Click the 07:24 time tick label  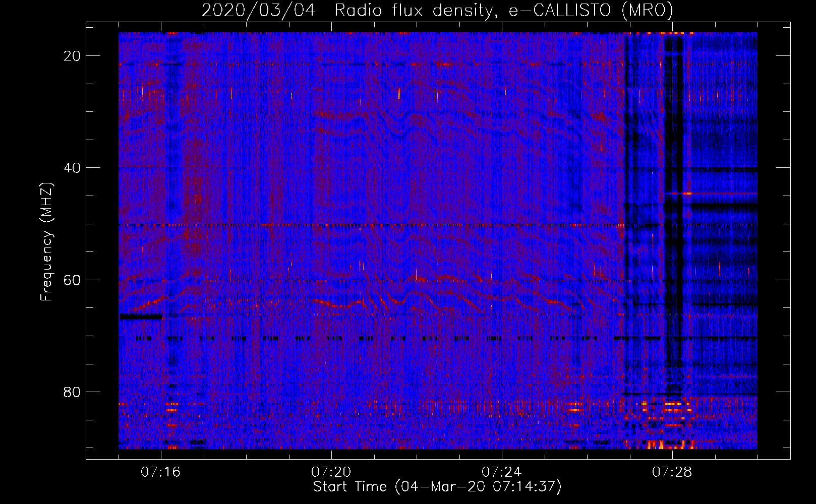tap(502, 472)
